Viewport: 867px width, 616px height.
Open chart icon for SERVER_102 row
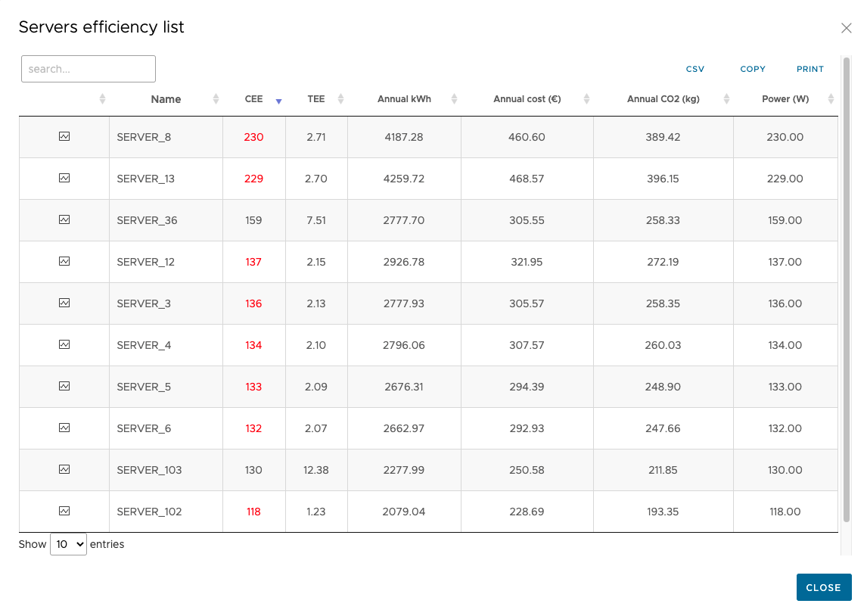pos(64,511)
